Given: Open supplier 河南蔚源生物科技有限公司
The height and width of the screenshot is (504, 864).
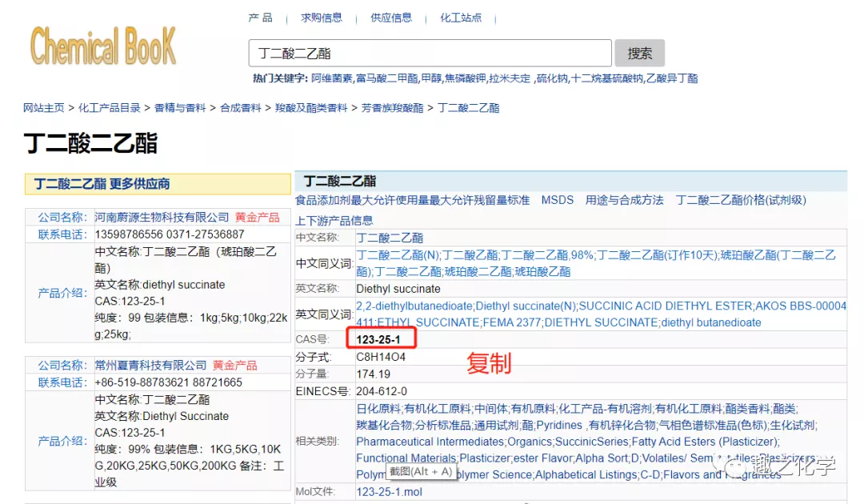Looking at the screenshot, I should pos(162,218).
